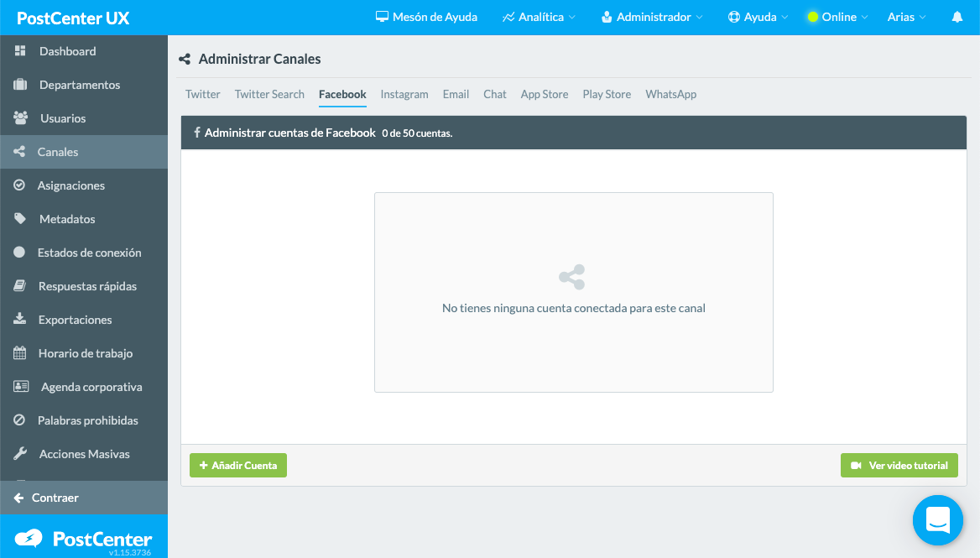Click the Respuestas rápidas book icon
This screenshot has width=980, height=558.
(20, 285)
